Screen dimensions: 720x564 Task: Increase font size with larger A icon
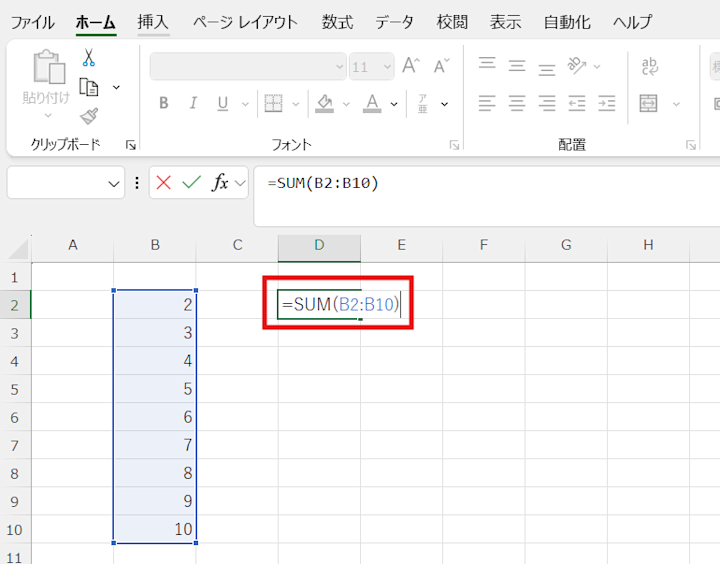pos(411,66)
